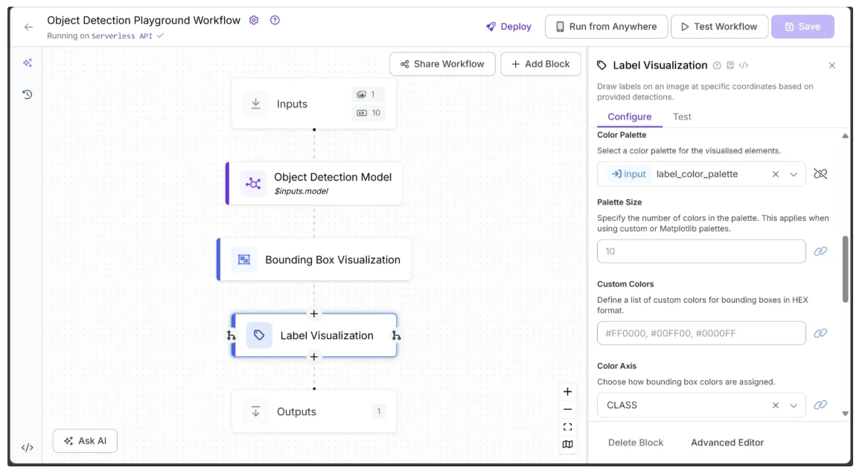Select the Configure tab

tap(629, 117)
